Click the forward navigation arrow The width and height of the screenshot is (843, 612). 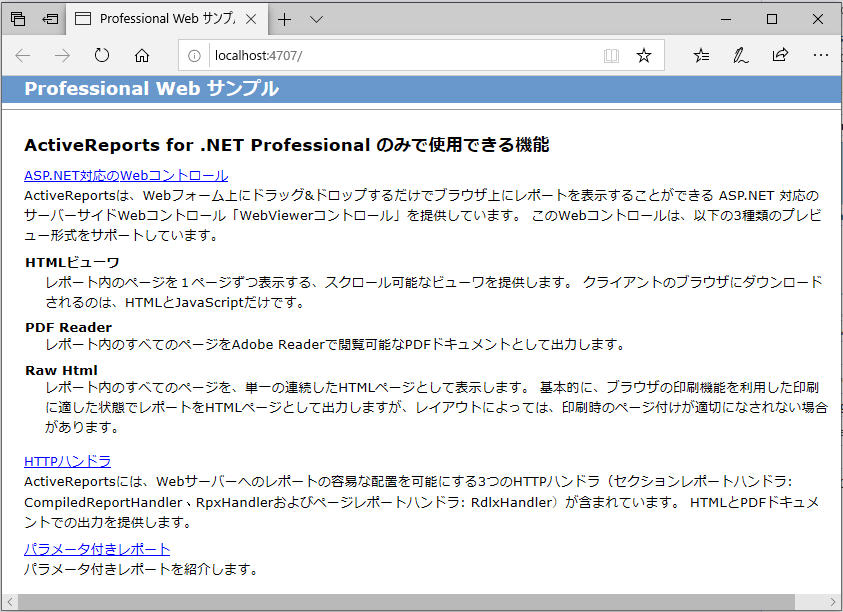click(61, 55)
